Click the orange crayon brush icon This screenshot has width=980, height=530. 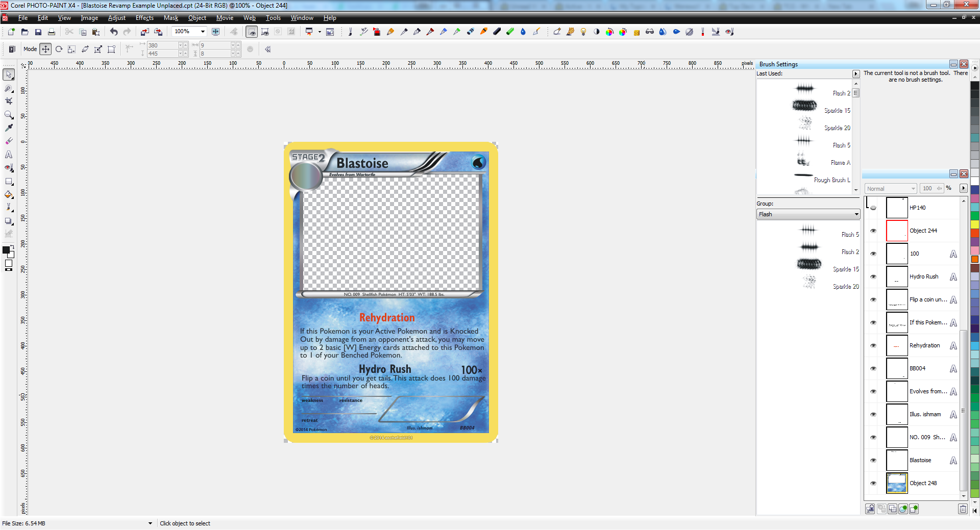tap(483, 32)
